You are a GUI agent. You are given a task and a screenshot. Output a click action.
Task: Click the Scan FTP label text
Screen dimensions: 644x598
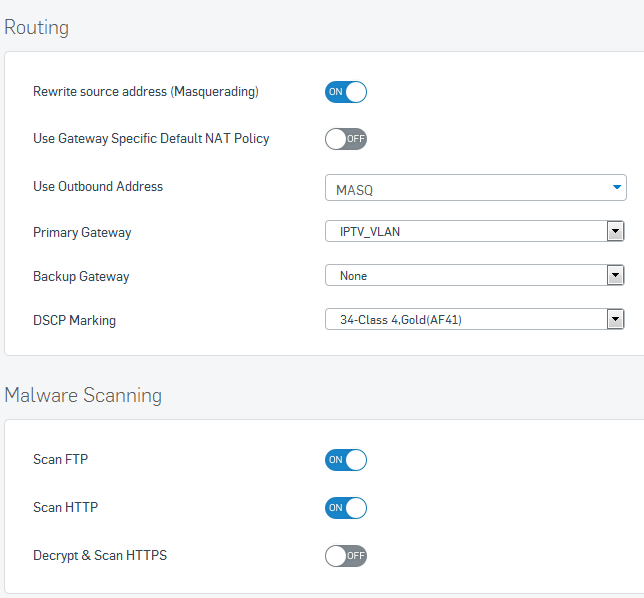coord(60,459)
